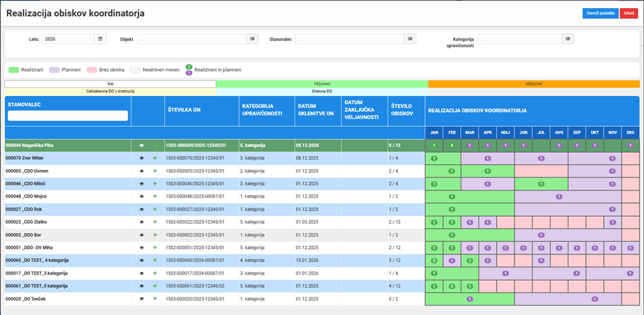Click Osveži podatke button

click(x=600, y=14)
